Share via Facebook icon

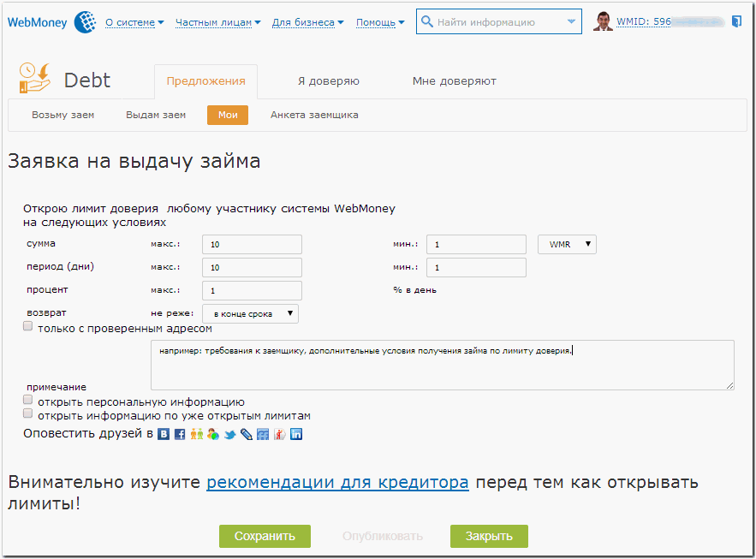tap(180, 435)
